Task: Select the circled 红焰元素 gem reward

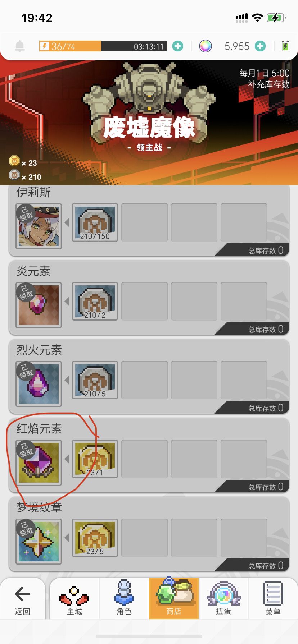Action: pyautogui.click(x=39, y=462)
